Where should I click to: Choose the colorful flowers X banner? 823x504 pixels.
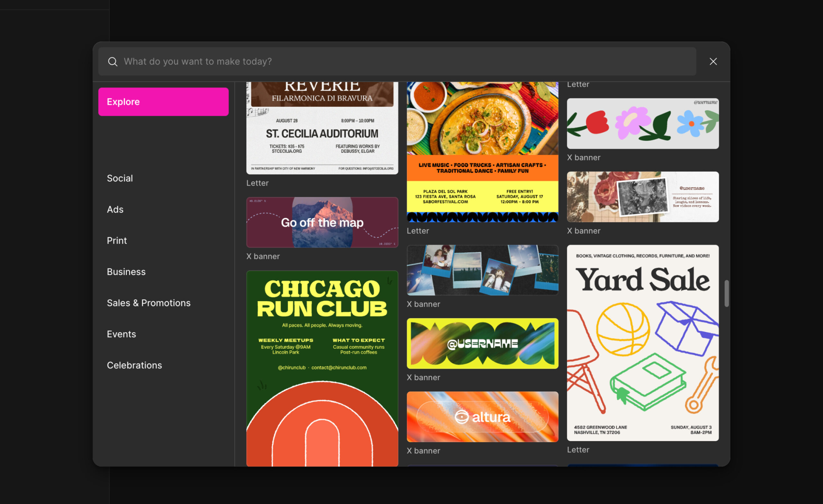click(643, 123)
